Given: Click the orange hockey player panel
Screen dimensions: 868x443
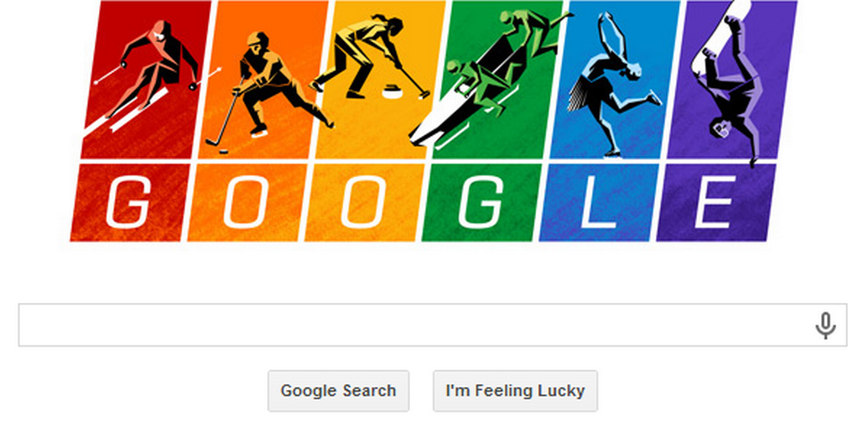Looking at the screenshot, I should point(263,79).
